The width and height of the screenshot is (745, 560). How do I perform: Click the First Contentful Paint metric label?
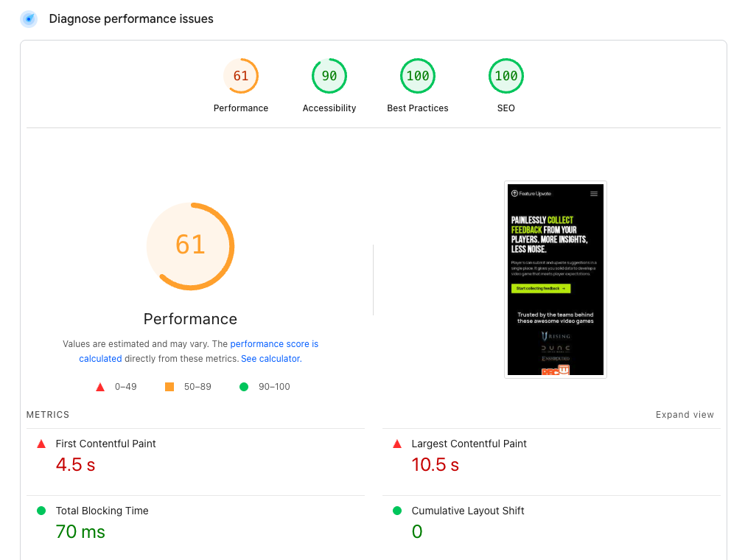pos(105,443)
